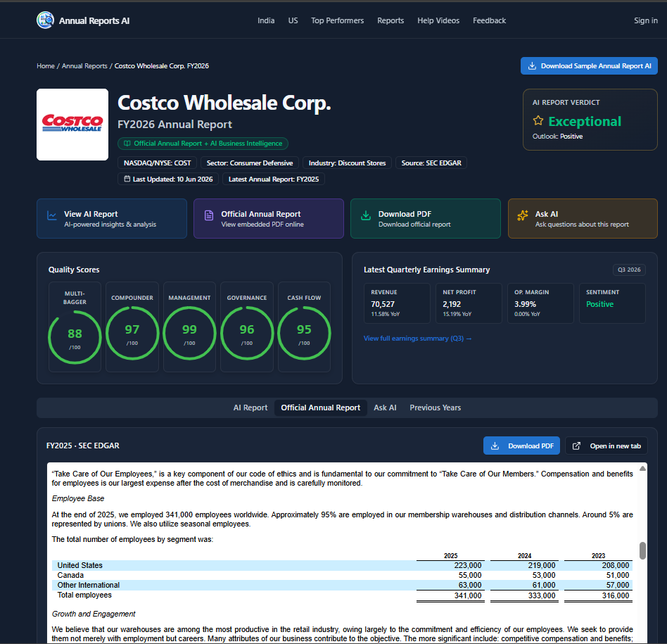Image resolution: width=667 pixels, height=644 pixels.
Task: Click the Op. Margin value 3.99%
Action: 526,304
